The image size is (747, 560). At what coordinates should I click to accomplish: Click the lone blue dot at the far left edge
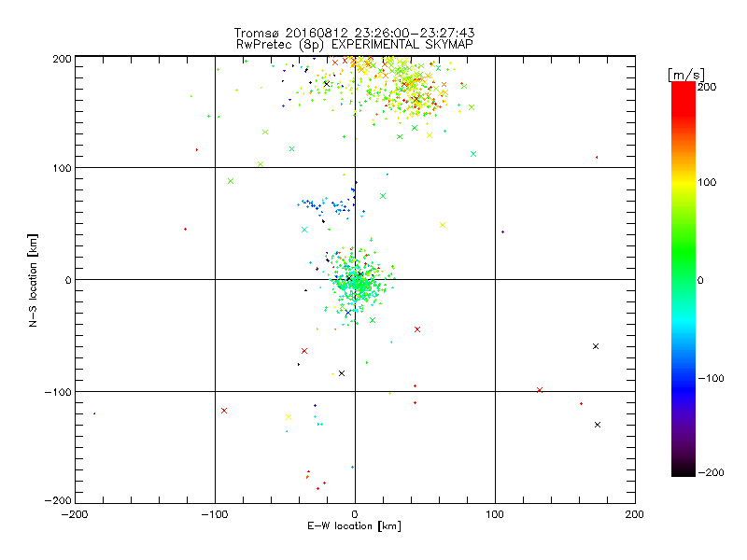[x=94, y=413]
